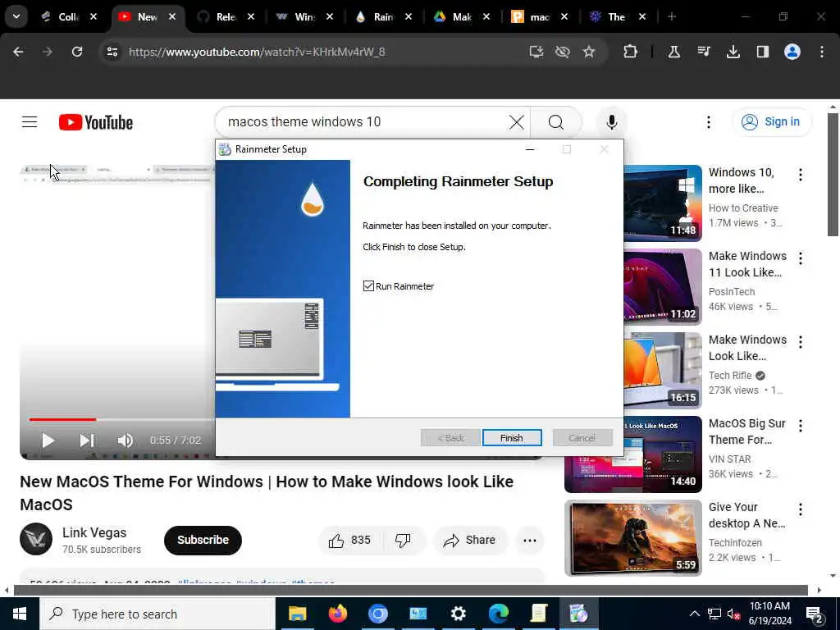Open Chrome Labs flask icon
Screen dimensions: 840x630
pyautogui.click(x=674, y=52)
